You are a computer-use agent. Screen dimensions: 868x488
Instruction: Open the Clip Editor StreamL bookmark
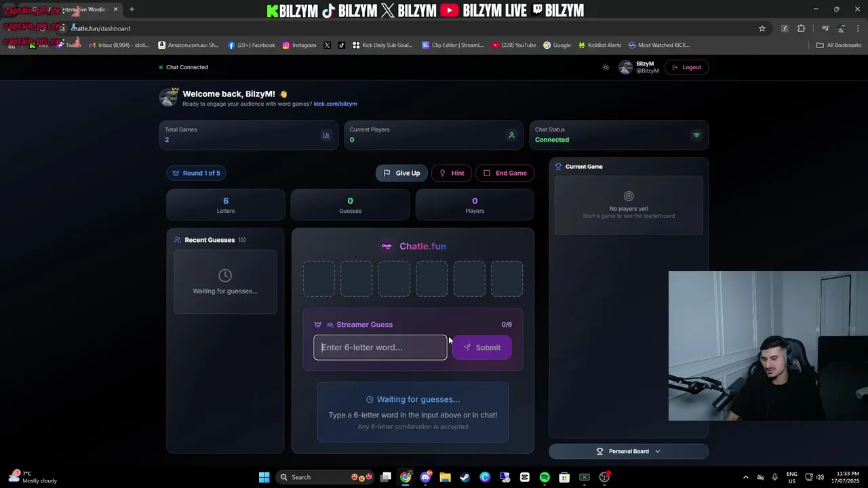coord(453,45)
